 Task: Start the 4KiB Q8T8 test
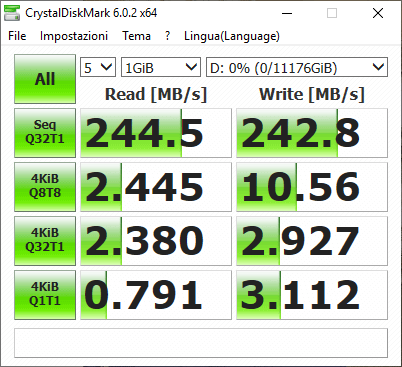point(45,187)
